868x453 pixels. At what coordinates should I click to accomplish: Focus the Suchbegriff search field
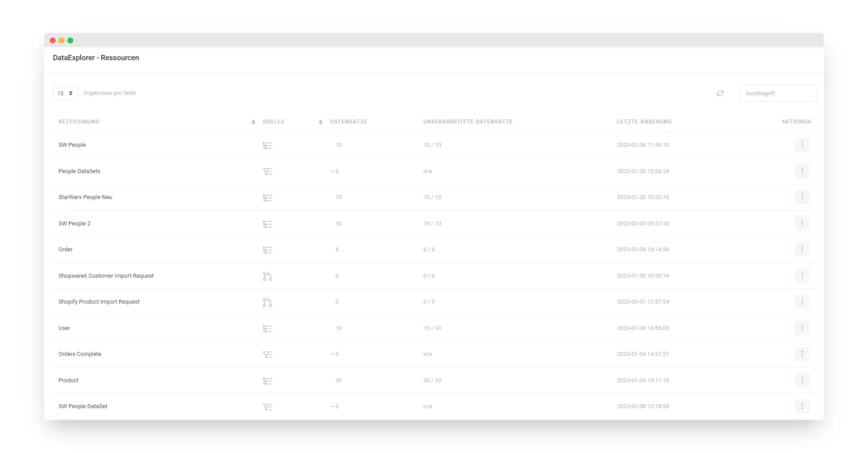tap(778, 93)
